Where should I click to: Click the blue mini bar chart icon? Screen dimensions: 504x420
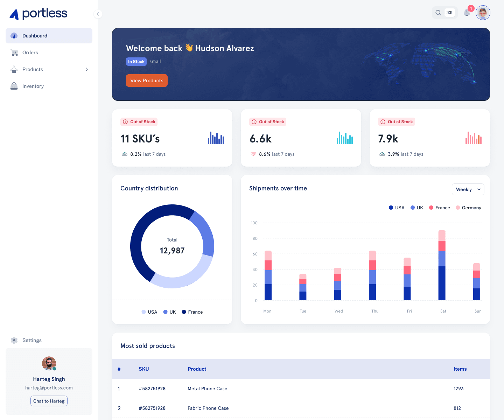tap(216, 138)
